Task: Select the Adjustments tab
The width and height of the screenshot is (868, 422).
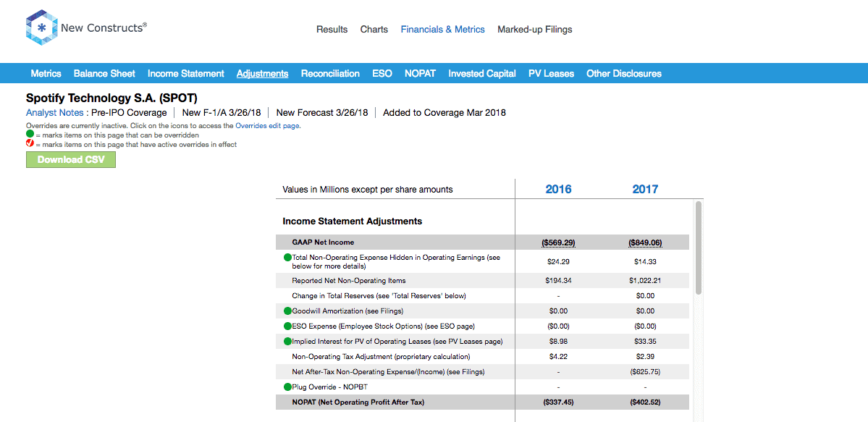Action: (262, 73)
